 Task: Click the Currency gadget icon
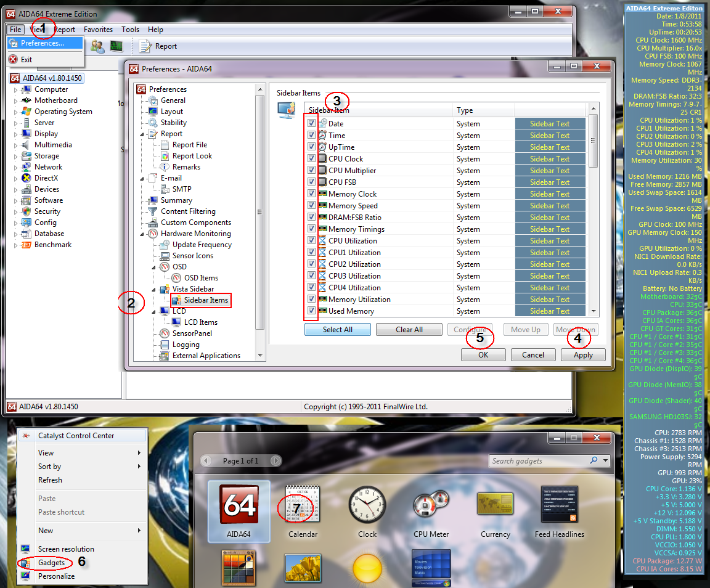coord(495,505)
